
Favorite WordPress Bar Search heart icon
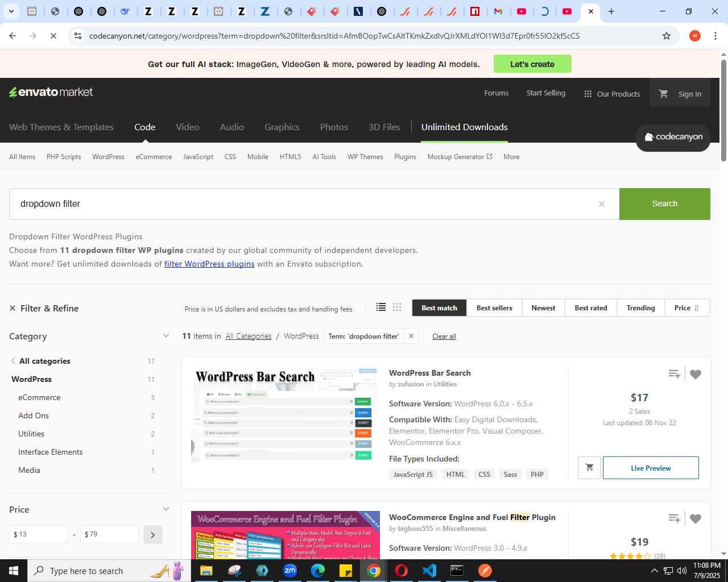tap(696, 374)
